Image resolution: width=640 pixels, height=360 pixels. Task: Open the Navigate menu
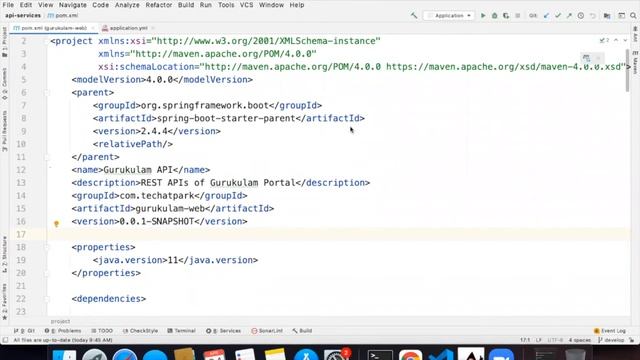(73, 5)
